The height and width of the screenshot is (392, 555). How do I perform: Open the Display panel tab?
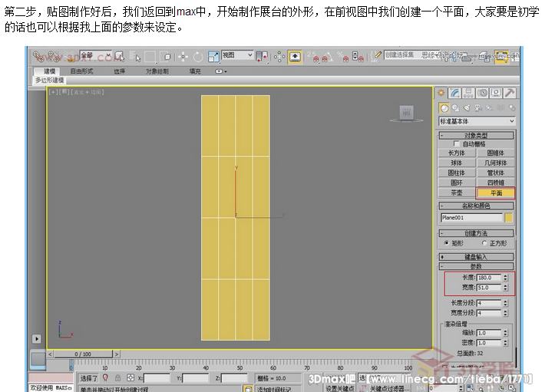496,93
